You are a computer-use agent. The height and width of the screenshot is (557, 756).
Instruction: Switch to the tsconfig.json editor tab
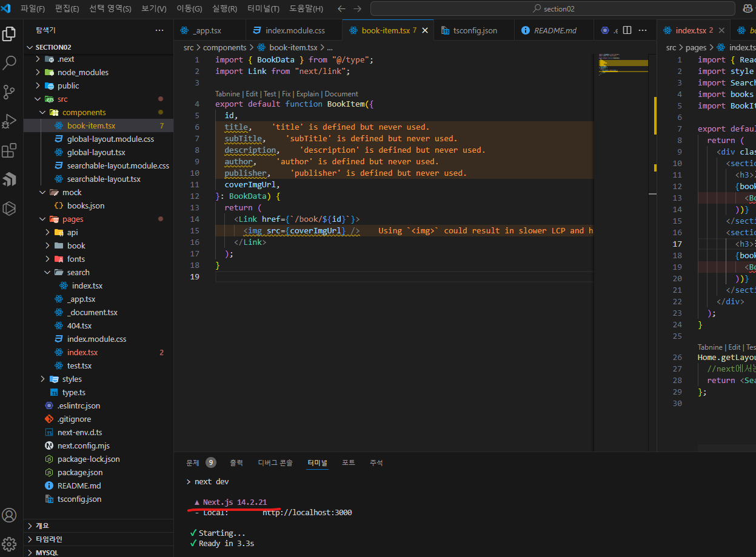475,30
